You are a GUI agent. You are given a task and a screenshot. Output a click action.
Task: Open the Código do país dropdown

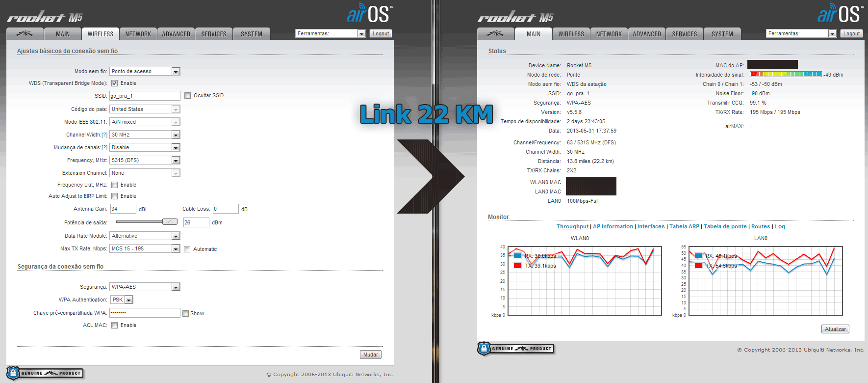pyautogui.click(x=145, y=109)
